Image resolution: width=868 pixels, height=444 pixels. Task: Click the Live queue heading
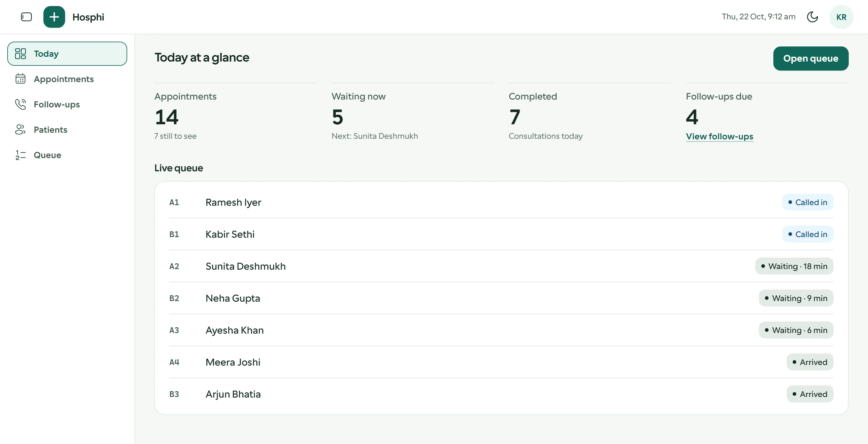[179, 168]
